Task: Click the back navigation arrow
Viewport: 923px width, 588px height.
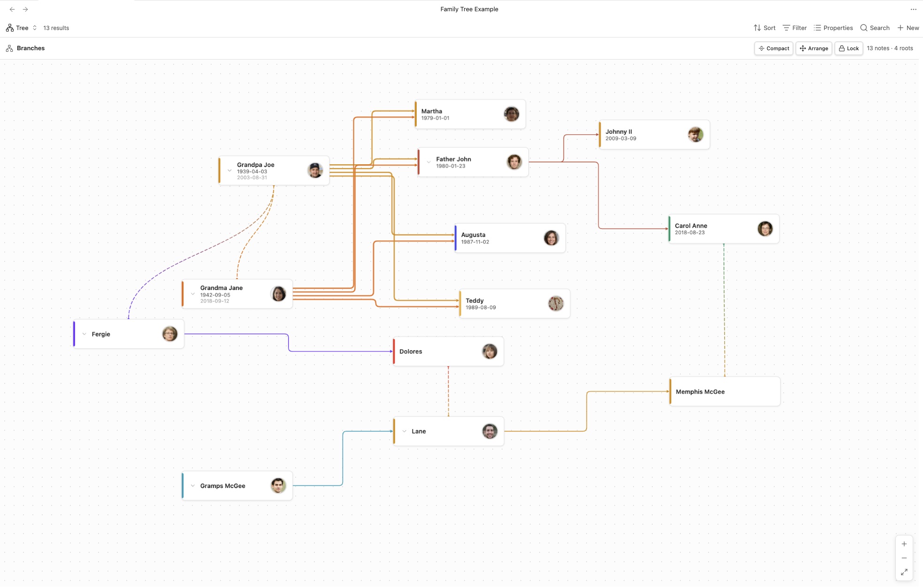Action: click(x=12, y=9)
